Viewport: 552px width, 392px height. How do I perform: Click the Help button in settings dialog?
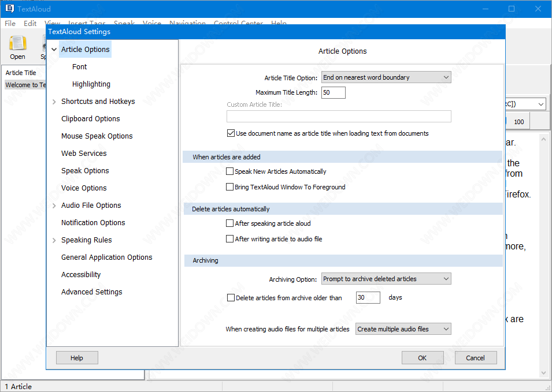coord(77,358)
